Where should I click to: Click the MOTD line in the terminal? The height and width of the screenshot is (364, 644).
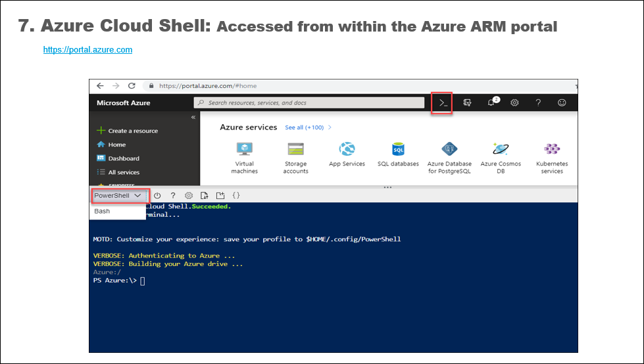tap(247, 239)
